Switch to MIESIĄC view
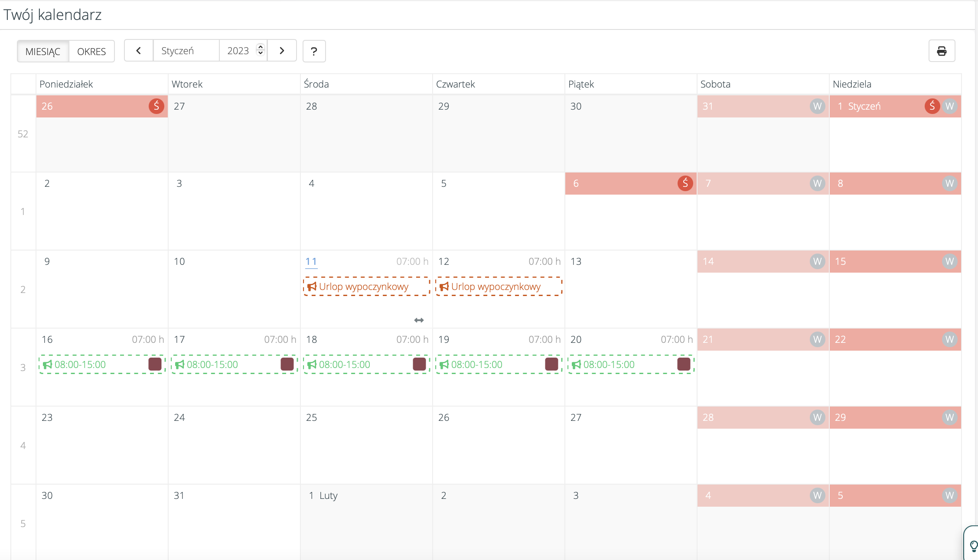This screenshot has height=560, width=978. (x=43, y=52)
